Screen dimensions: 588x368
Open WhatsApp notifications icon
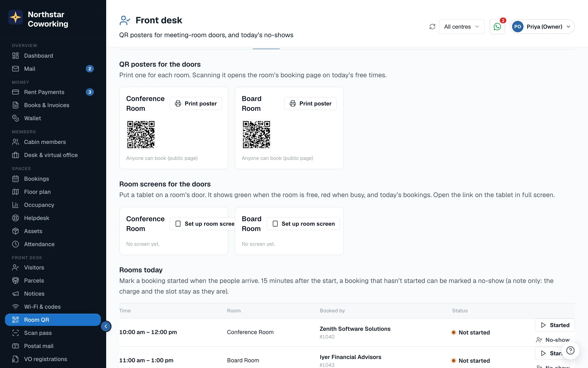[497, 27]
